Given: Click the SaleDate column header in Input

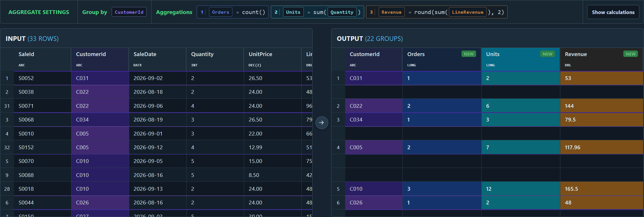Looking at the screenshot, I should [x=157, y=59].
